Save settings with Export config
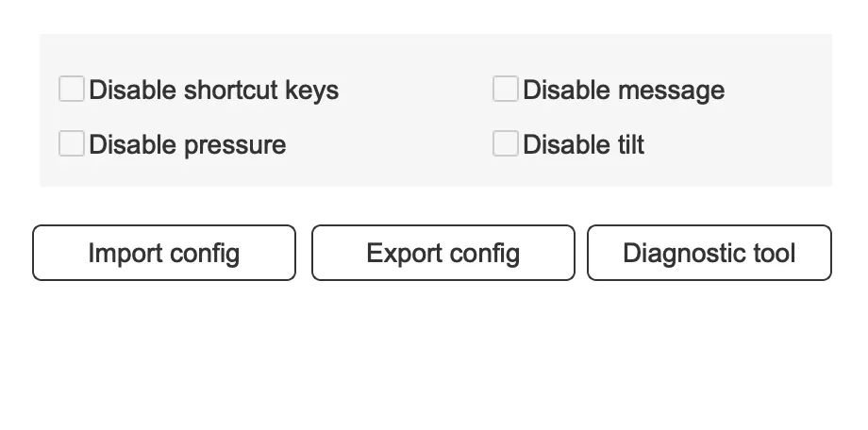 pyautogui.click(x=442, y=253)
